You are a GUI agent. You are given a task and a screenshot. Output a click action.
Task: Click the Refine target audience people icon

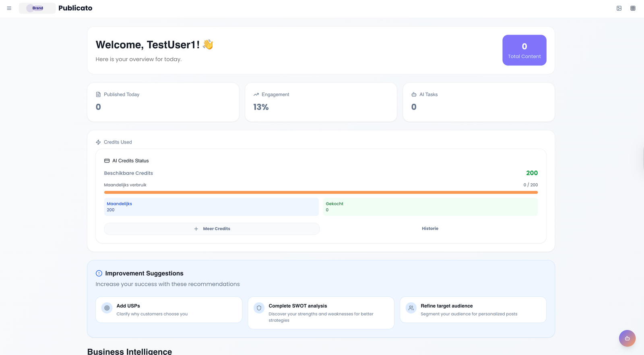tap(411, 308)
